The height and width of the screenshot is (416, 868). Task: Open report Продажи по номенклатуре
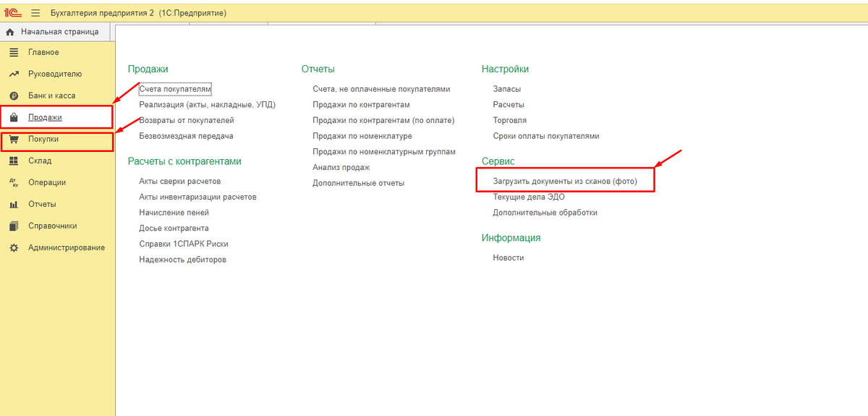coord(362,136)
